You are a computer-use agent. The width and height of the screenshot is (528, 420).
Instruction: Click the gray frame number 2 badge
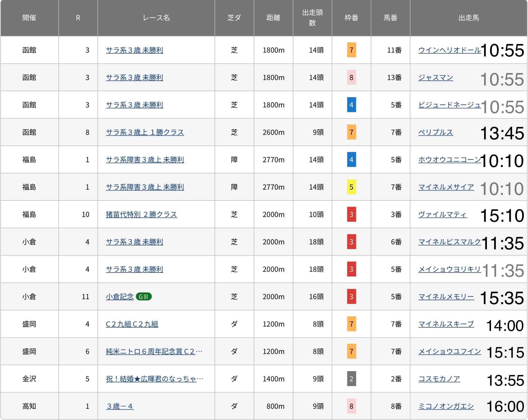(351, 379)
